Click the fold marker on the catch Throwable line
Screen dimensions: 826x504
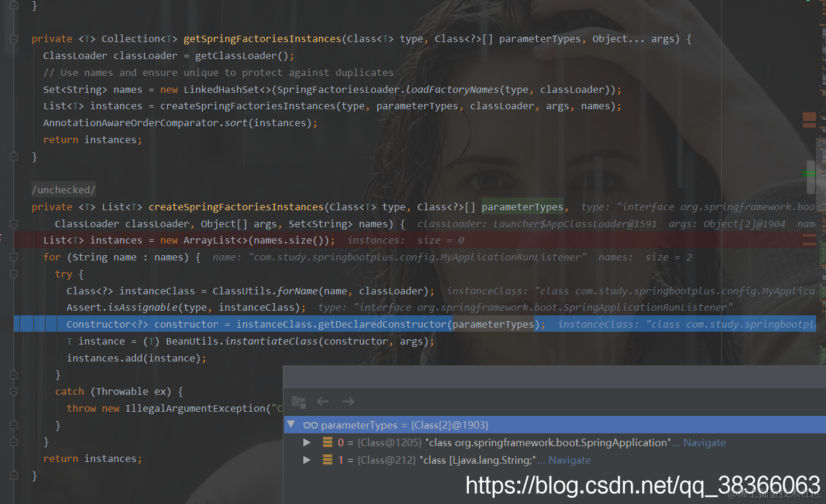[x=14, y=392]
